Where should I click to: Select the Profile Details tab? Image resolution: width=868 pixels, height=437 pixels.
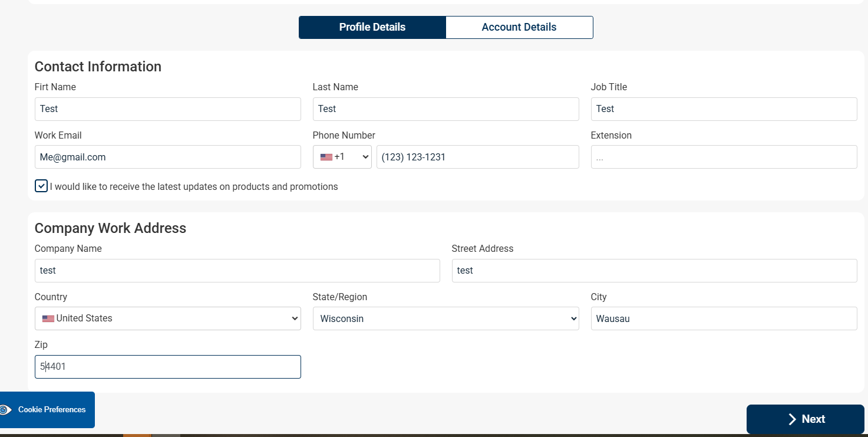pos(372,27)
